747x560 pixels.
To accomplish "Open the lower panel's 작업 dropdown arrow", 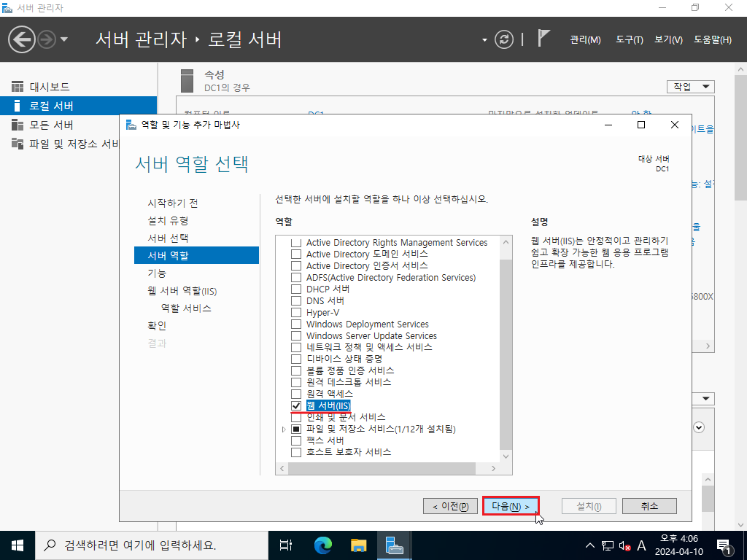I will [x=705, y=399].
